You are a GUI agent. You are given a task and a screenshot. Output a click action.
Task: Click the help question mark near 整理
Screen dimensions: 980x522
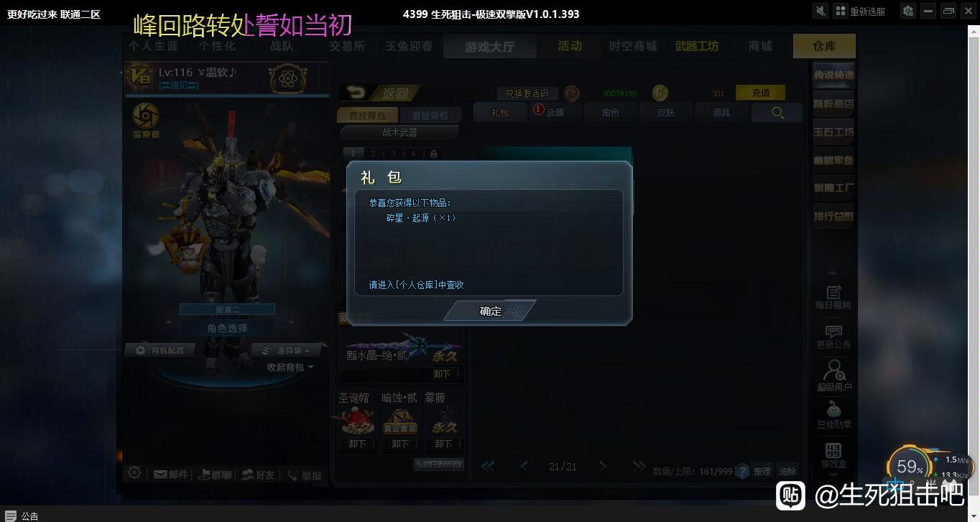pos(742,471)
